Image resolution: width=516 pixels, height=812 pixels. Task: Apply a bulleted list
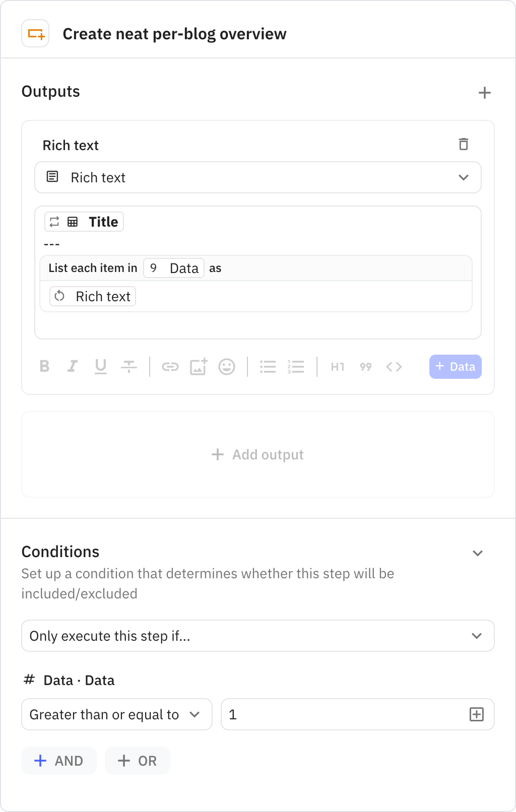click(x=268, y=367)
